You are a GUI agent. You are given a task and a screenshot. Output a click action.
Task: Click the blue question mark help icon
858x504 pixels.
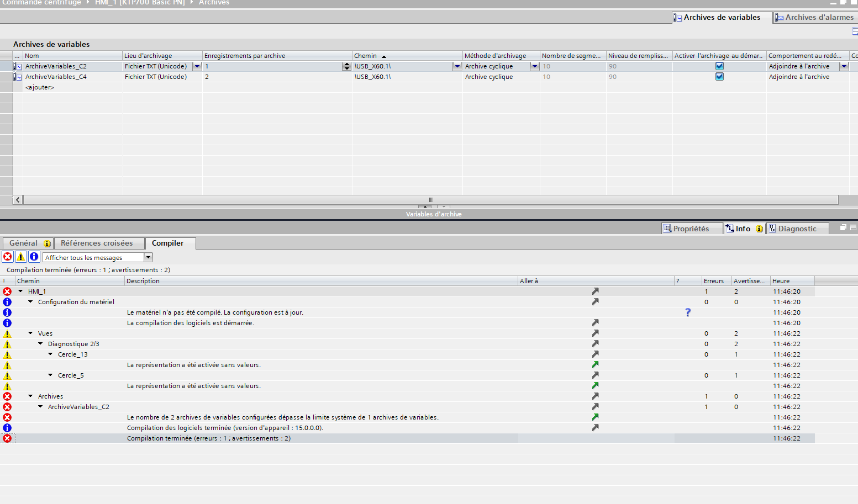688,312
